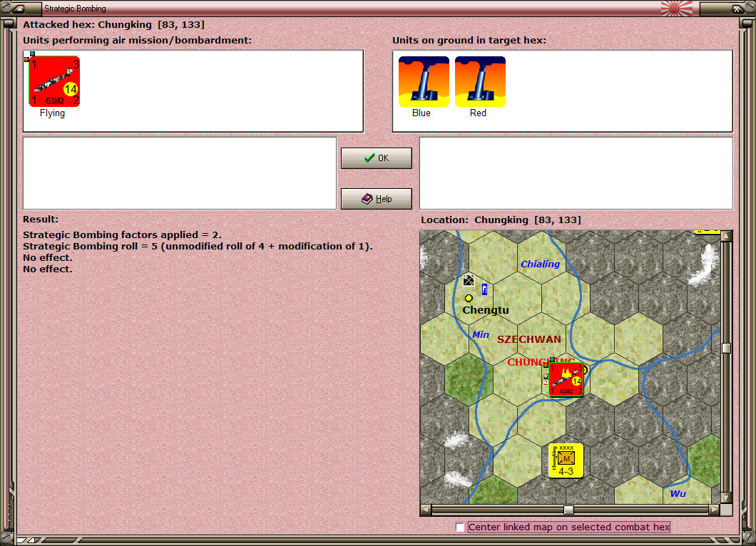
Task: Enable Center linked map on combat hex
Action: coord(460,527)
